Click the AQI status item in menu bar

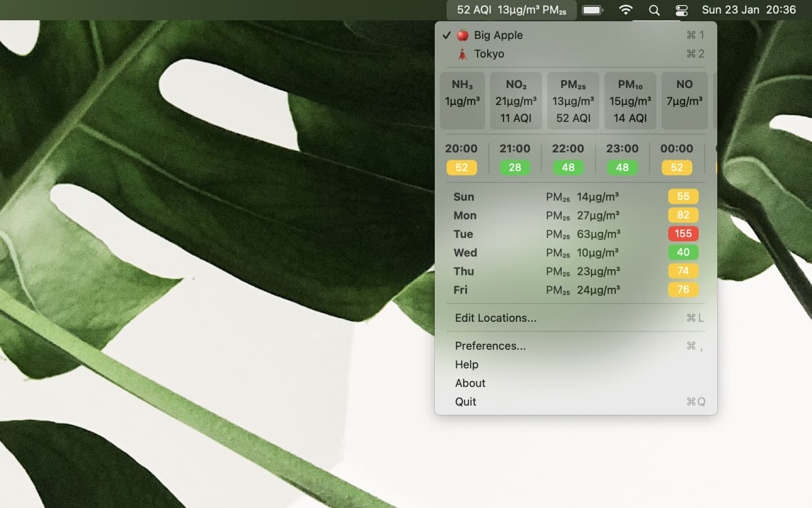point(511,10)
